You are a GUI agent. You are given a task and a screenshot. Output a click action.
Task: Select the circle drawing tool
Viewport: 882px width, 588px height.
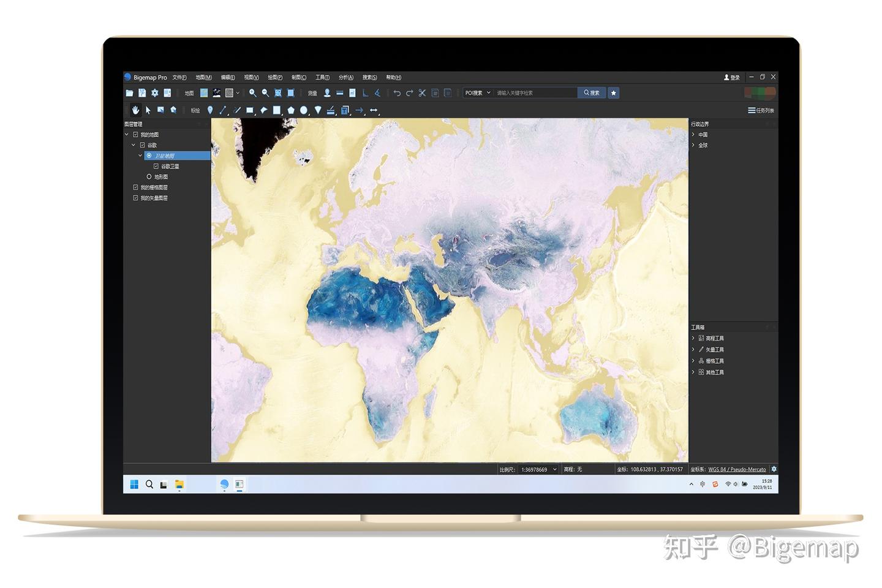[305, 110]
